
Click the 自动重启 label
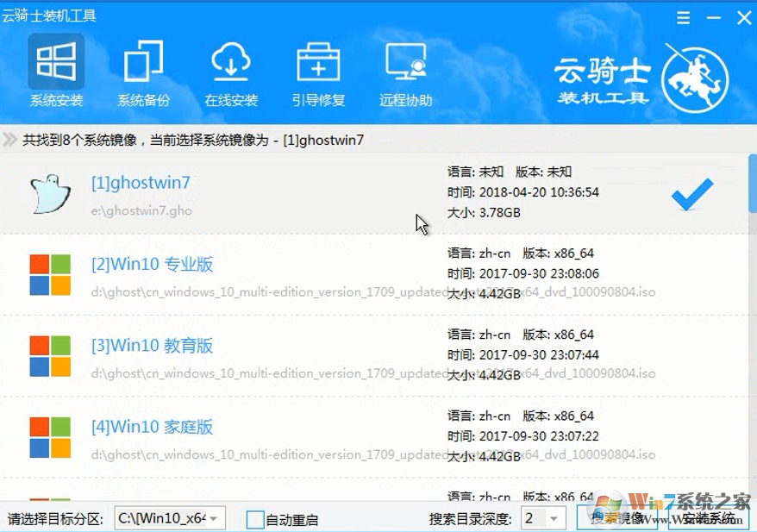point(292,520)
